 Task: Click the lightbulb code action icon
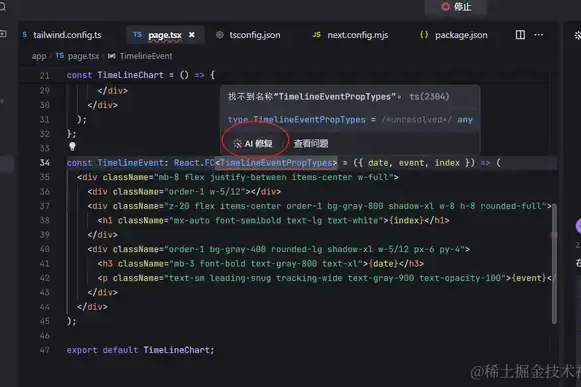point(72,147)
